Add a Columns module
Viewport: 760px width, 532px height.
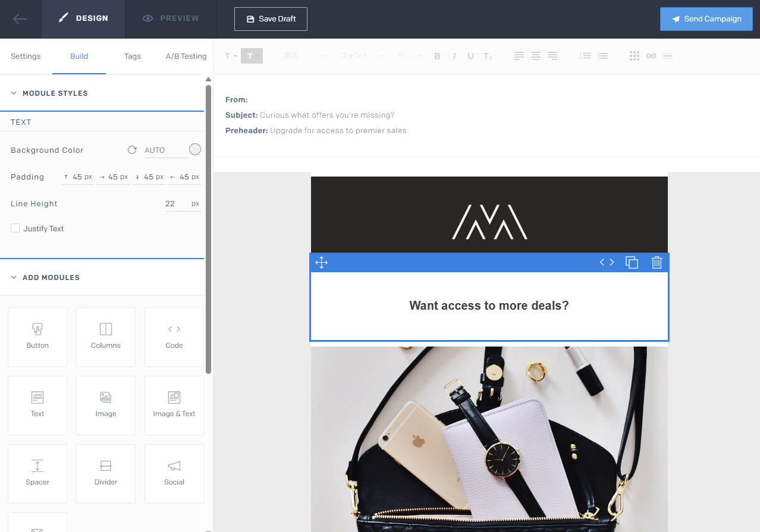(x=106, y=337)
